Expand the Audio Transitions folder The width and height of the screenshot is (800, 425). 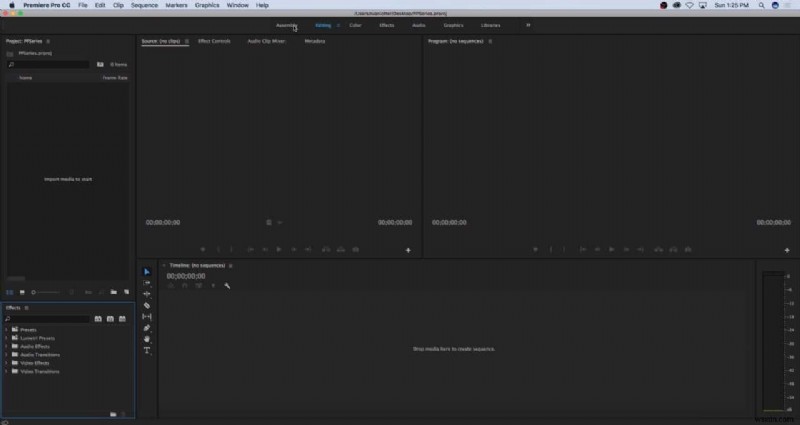(6, 355)
